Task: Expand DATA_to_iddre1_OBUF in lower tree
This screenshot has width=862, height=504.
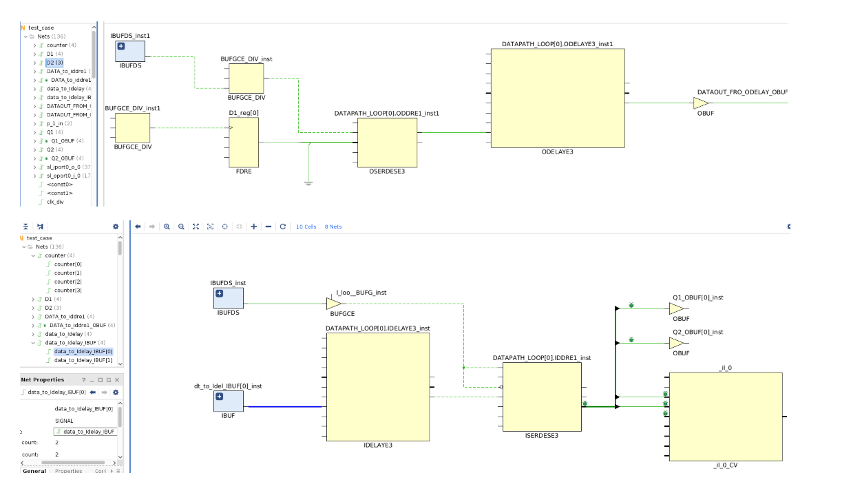Action: 33,325
